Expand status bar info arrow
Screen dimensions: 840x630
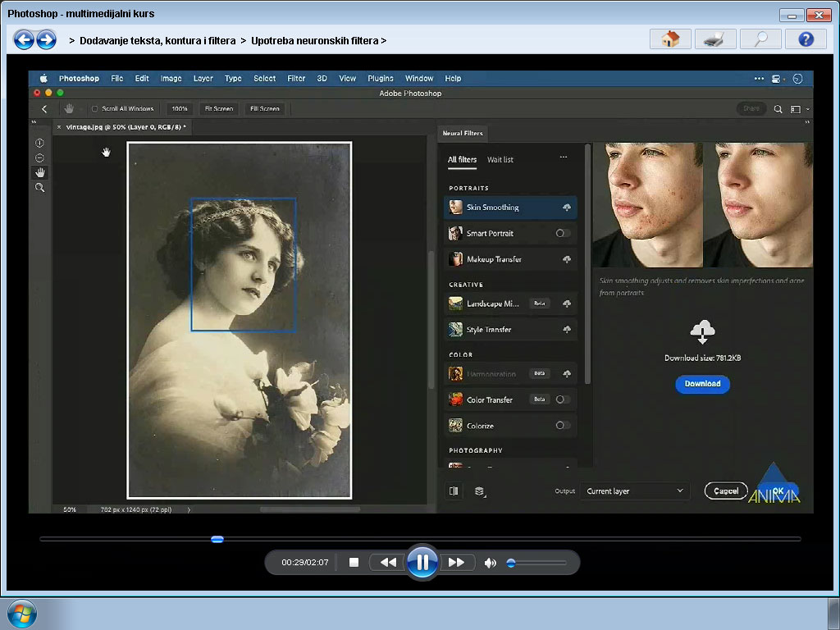tap(189, 509)
